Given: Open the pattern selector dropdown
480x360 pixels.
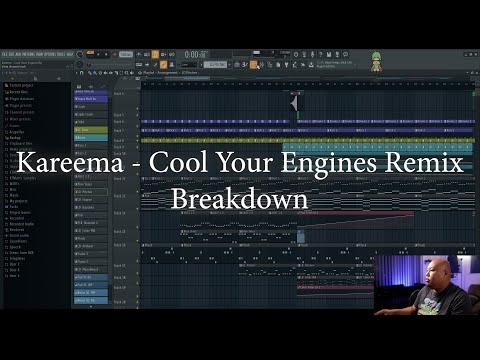Looking at the screenshot, I should click(x=215, y=64).
